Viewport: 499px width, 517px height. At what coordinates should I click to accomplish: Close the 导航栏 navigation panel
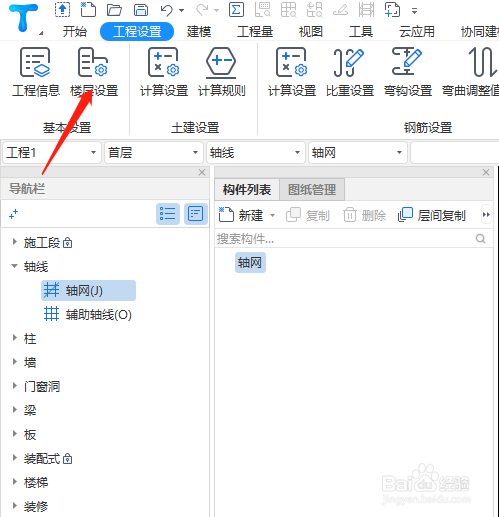[202, 172]
